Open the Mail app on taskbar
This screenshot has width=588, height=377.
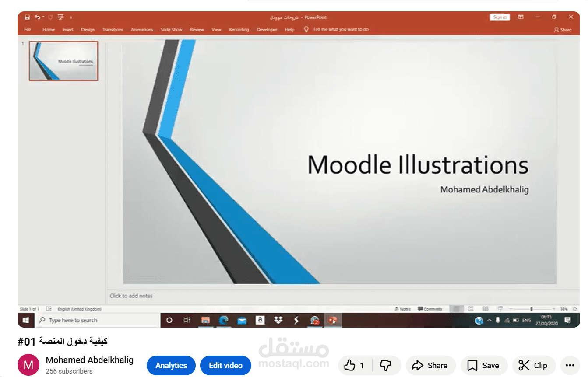tap(242, 320)
